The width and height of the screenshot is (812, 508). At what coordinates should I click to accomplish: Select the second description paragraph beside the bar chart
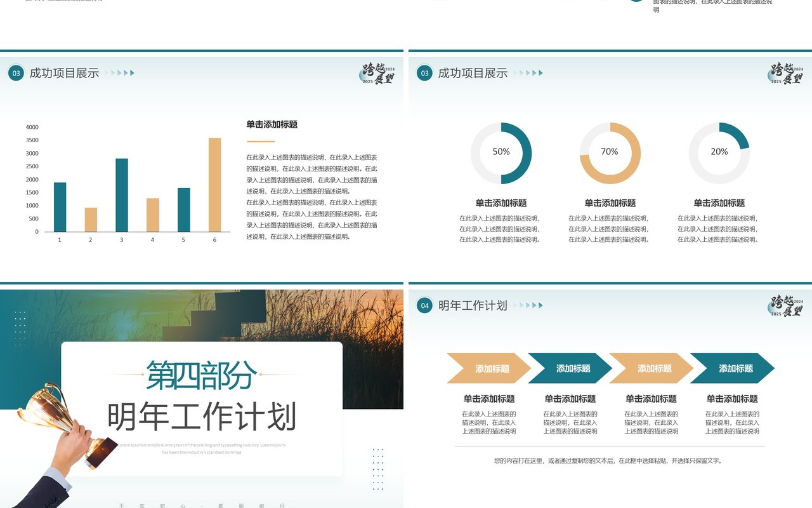(312, 219)
